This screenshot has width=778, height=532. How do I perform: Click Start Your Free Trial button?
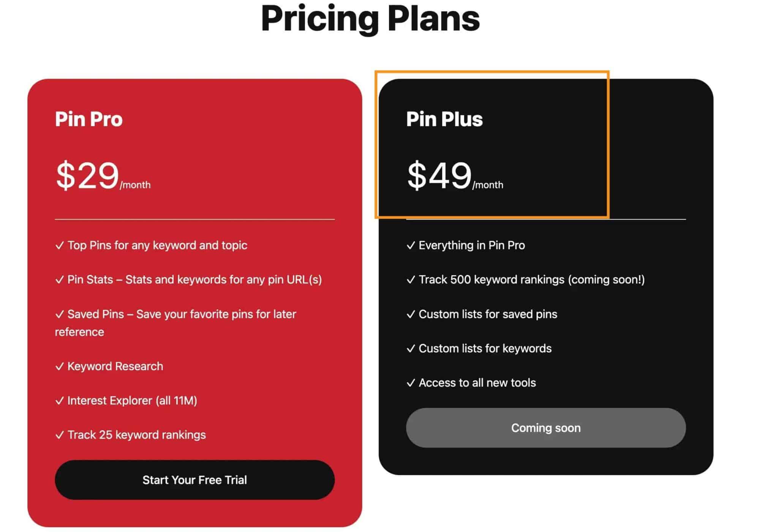click(195, 480)
